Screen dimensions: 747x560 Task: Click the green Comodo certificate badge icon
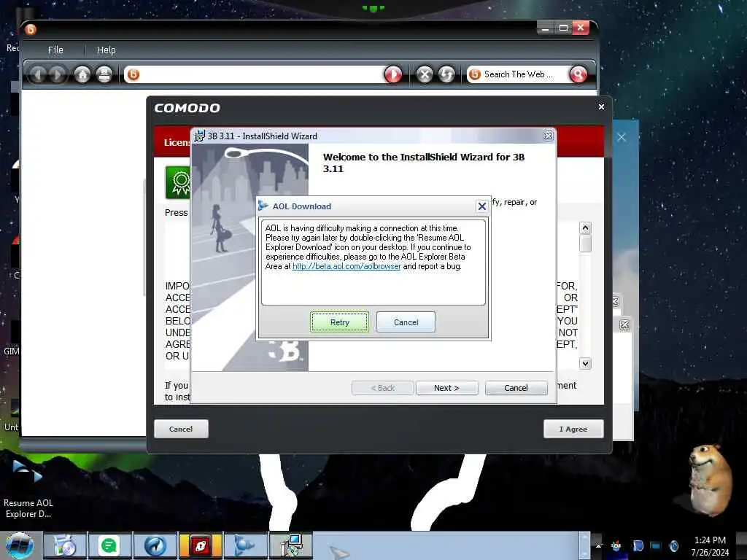pyautogui.click(x=178, y=182)
